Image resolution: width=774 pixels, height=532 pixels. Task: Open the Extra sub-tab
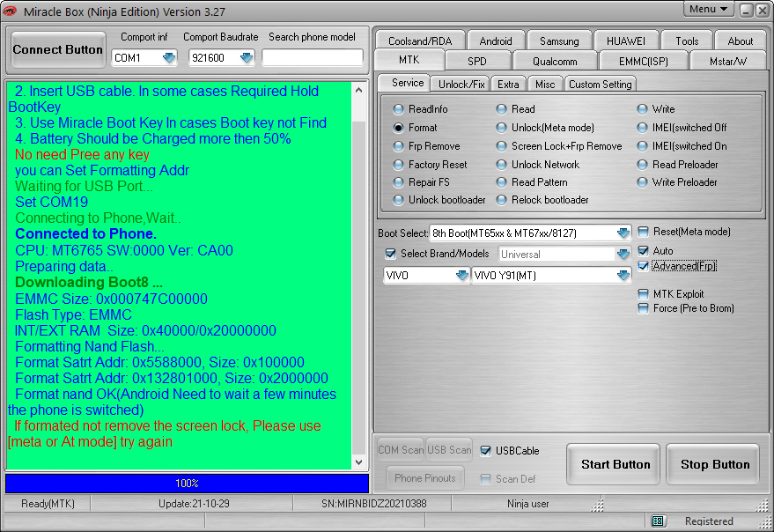click(x=508, y=84)
